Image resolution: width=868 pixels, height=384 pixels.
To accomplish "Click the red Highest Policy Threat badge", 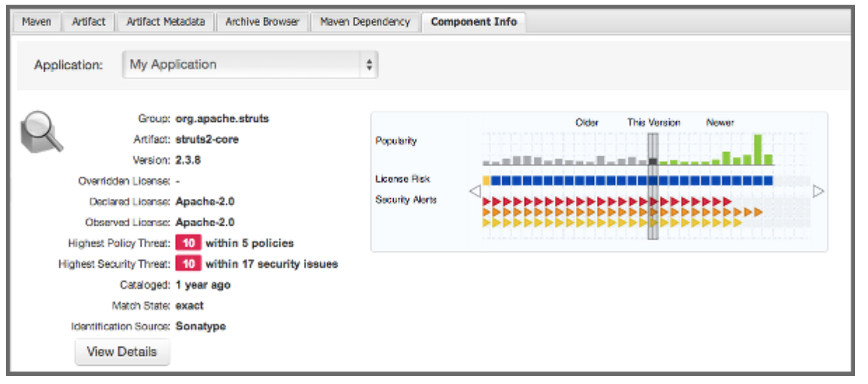I will [x=188, y=243].
